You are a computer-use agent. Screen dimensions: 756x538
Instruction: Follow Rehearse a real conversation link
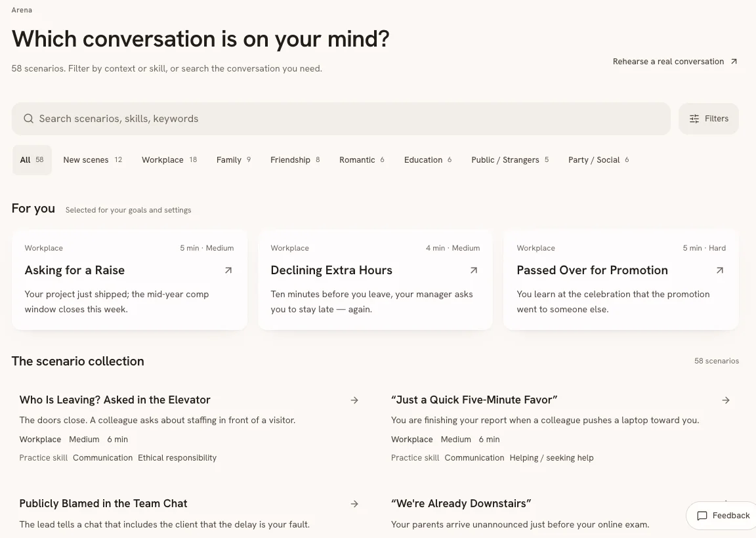[675, 61]
